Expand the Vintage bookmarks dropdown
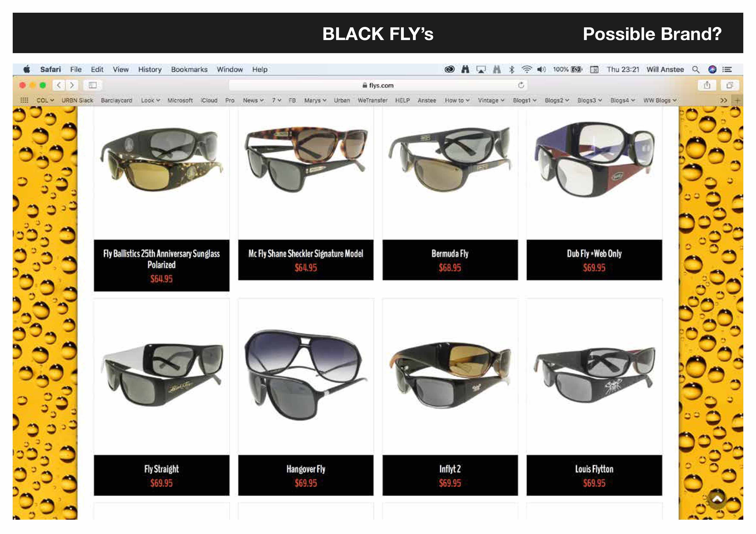 (491, 100)
